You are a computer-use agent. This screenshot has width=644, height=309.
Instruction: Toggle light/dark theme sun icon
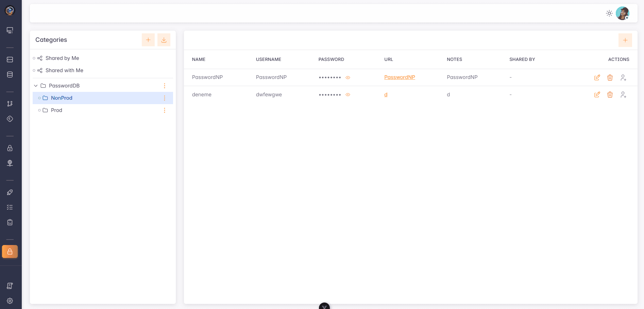609,13
